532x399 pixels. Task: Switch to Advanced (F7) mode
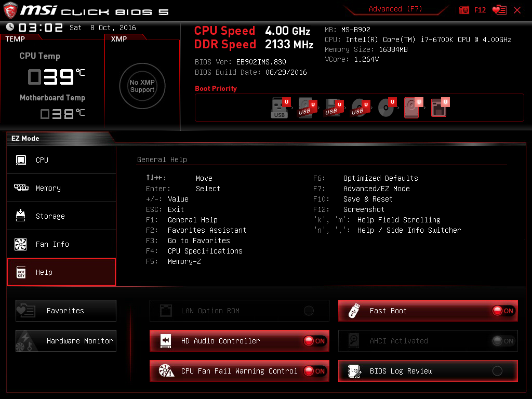pos(395,9)
